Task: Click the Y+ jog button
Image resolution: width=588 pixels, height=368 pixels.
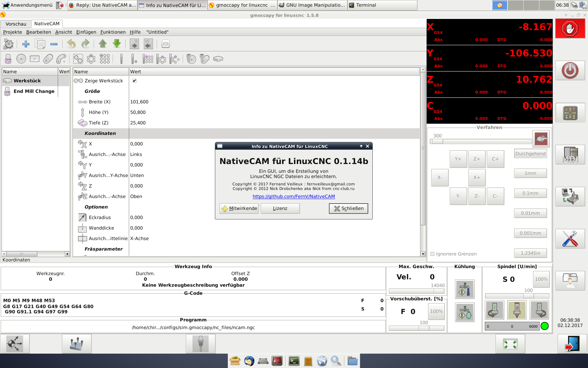Action: click(x=458, y=159)
